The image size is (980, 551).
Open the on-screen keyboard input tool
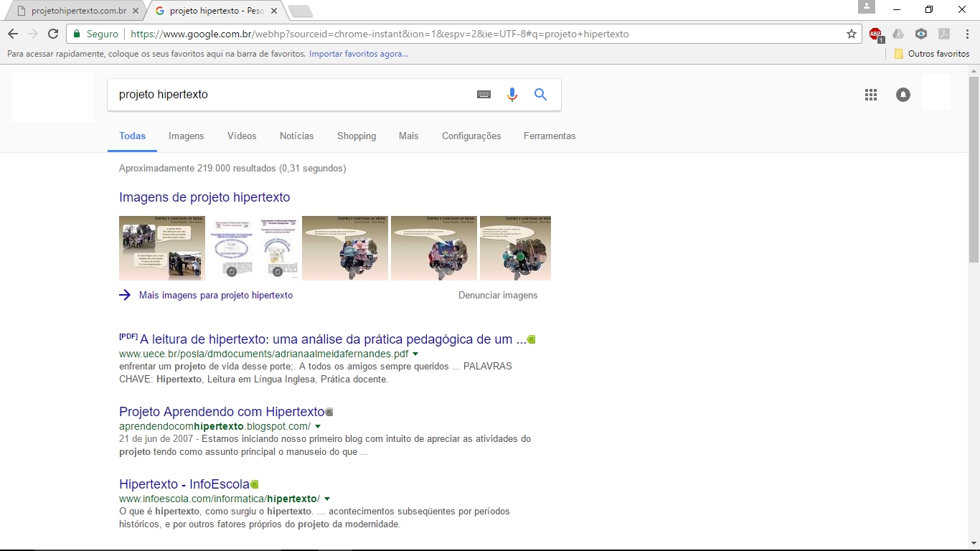484,95
